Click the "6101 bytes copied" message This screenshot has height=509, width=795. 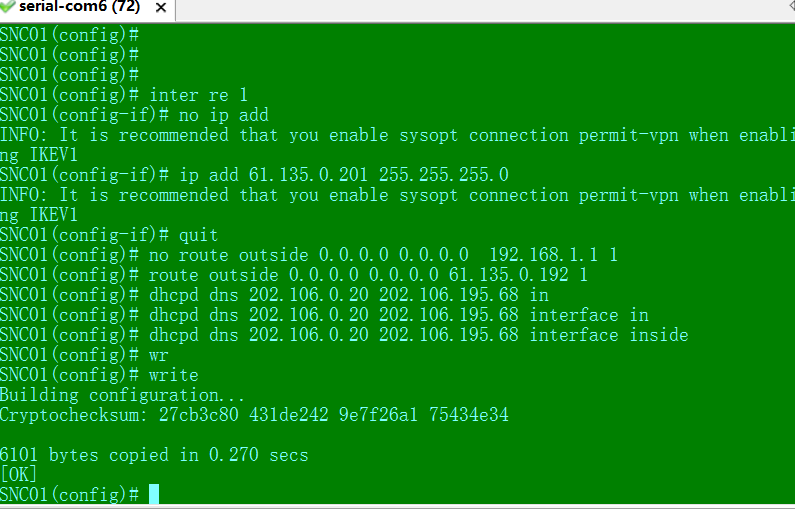(x=154, y=455)
